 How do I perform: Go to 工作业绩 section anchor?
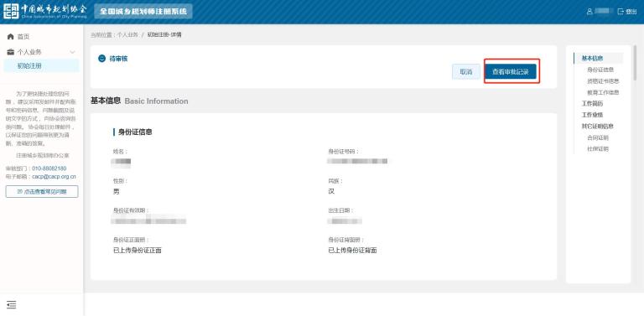[592, 115]
